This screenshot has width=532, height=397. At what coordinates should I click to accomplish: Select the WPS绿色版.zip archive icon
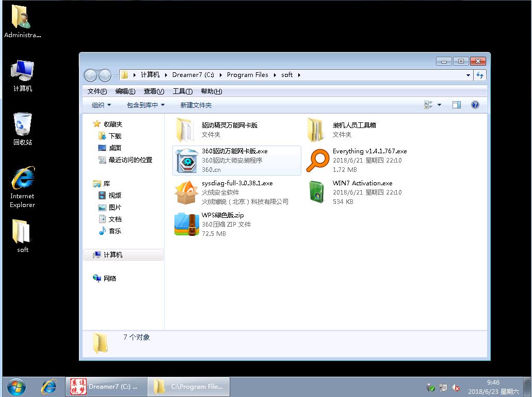[x=186, y=224]
